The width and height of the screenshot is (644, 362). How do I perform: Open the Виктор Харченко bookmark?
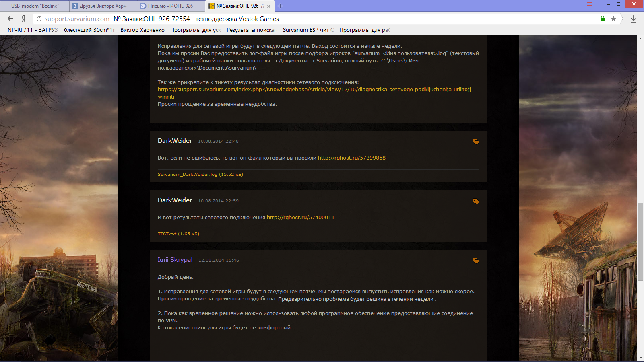pos(142,30)
